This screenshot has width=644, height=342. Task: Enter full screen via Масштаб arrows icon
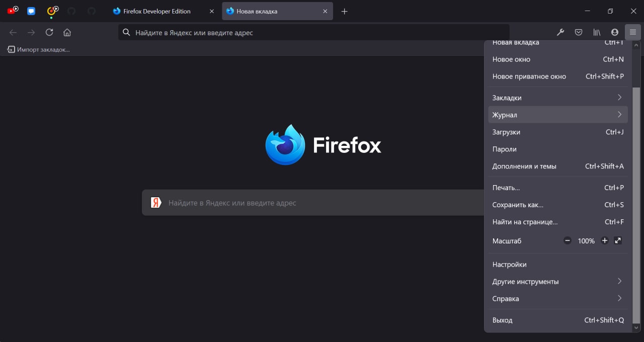(618, 241)
